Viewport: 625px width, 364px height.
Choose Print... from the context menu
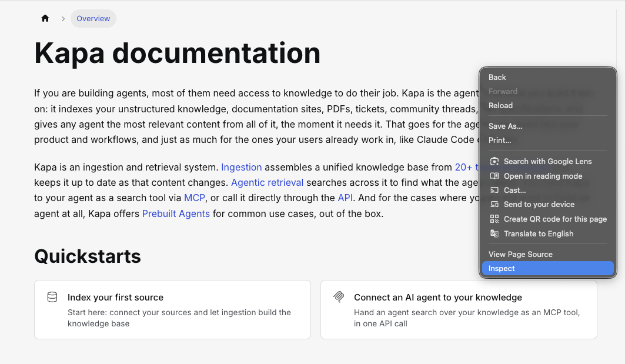click(x=547, y=141)
